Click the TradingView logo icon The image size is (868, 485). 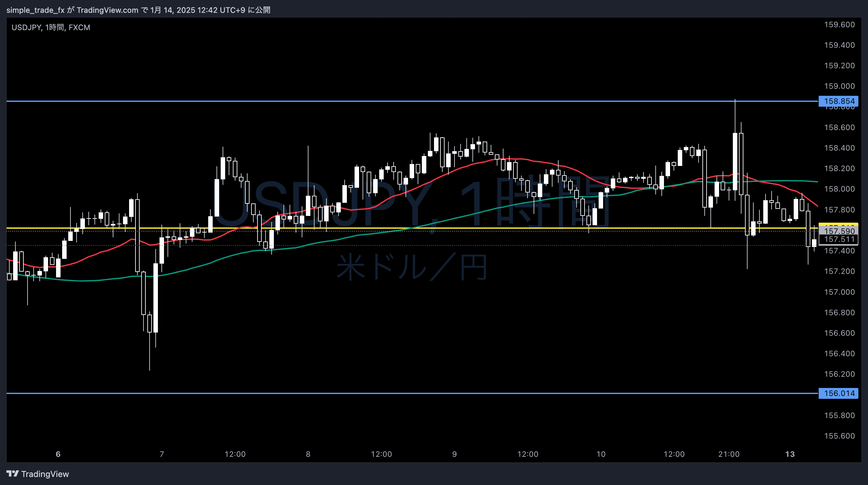coord(12,473)
